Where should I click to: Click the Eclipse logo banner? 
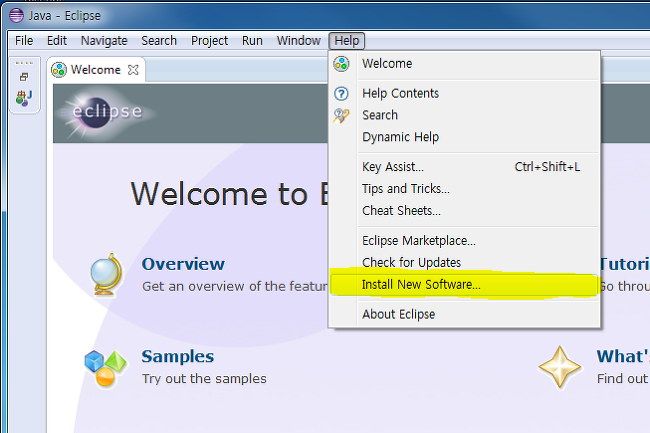[107, 112]
